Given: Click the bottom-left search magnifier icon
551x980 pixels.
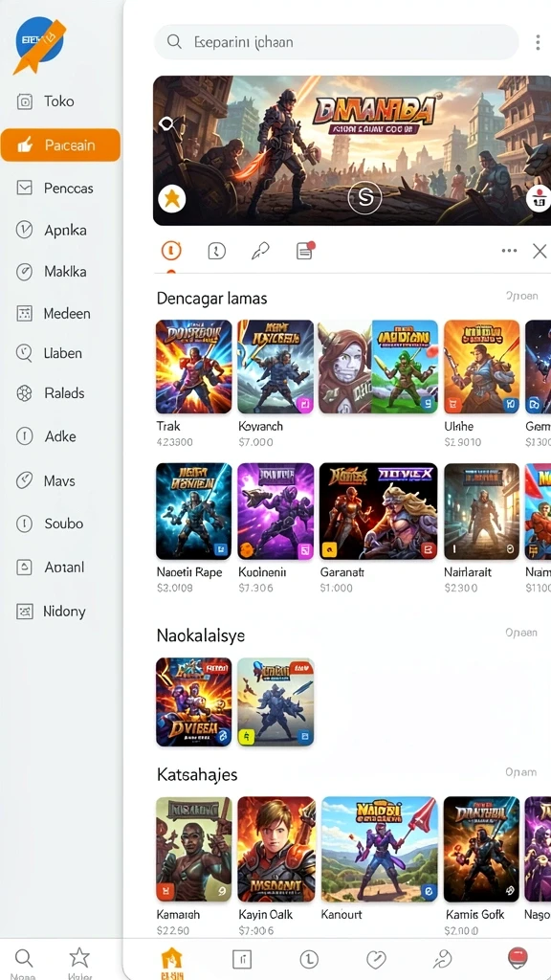Looking at the screenshot, I should tap(24, 957).
